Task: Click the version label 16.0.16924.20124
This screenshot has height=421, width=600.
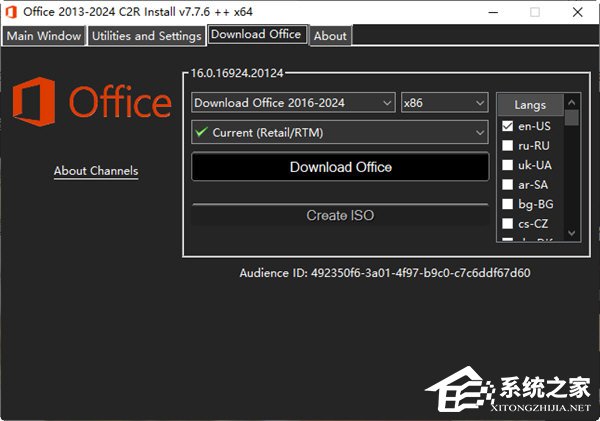Action: 237,73
